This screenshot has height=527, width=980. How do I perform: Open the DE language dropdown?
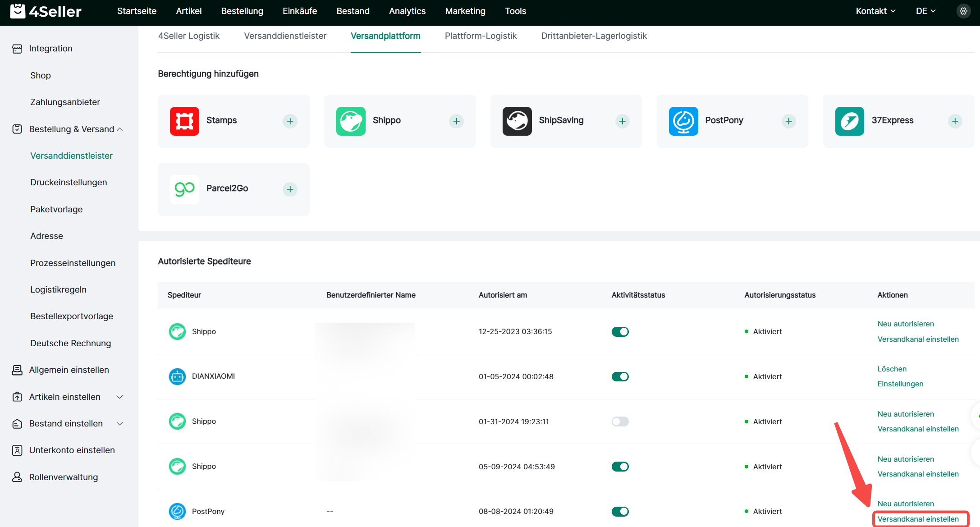click(925, 11)
